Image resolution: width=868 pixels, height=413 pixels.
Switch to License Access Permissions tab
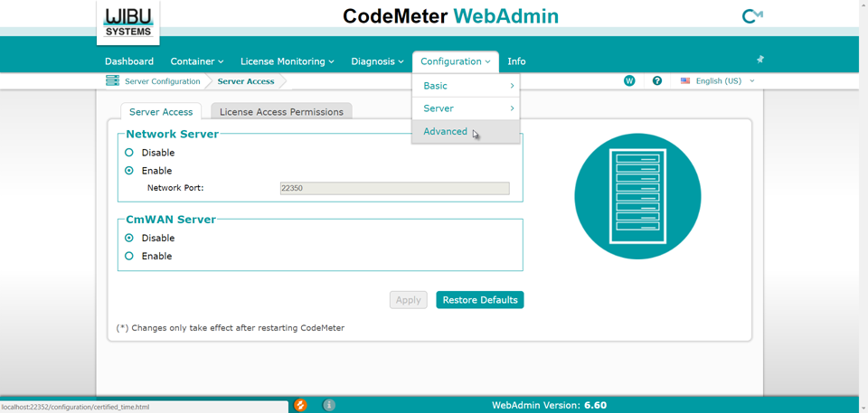pyautogui.click(x=281, y=112)
